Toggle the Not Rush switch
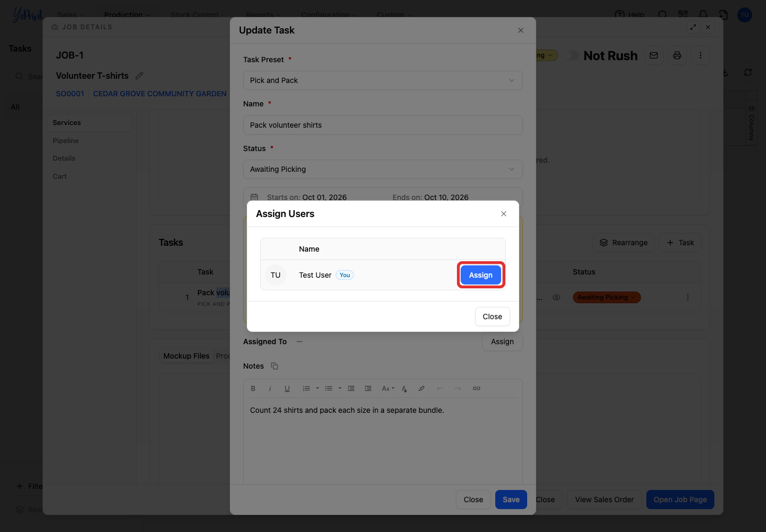This screenshot has width=766, height=532. coord(571,55)
